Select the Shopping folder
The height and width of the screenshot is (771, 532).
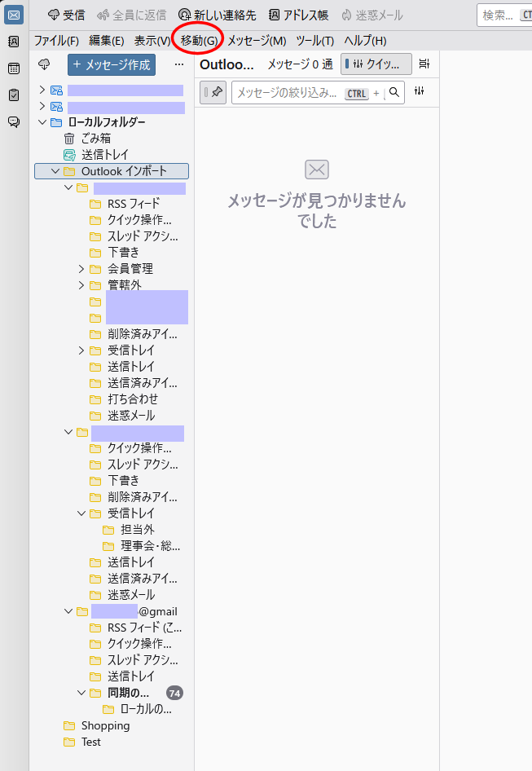click(105, 725)
